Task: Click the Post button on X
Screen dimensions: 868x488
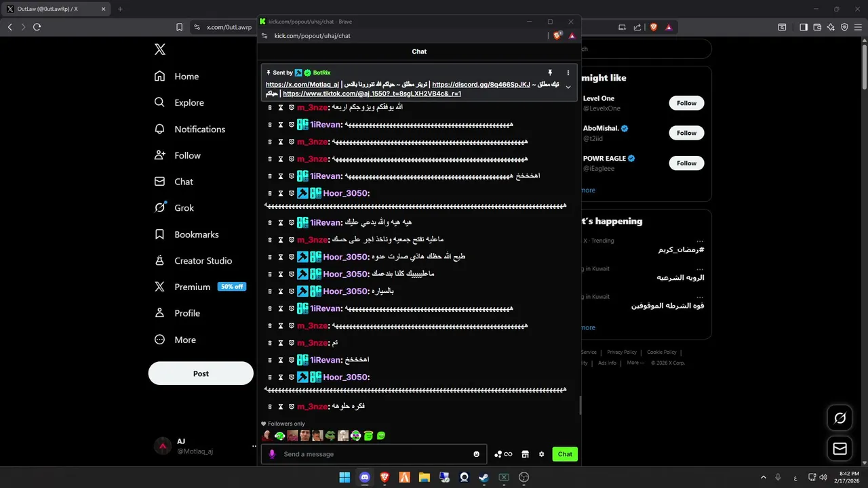Action: [201, 373]
